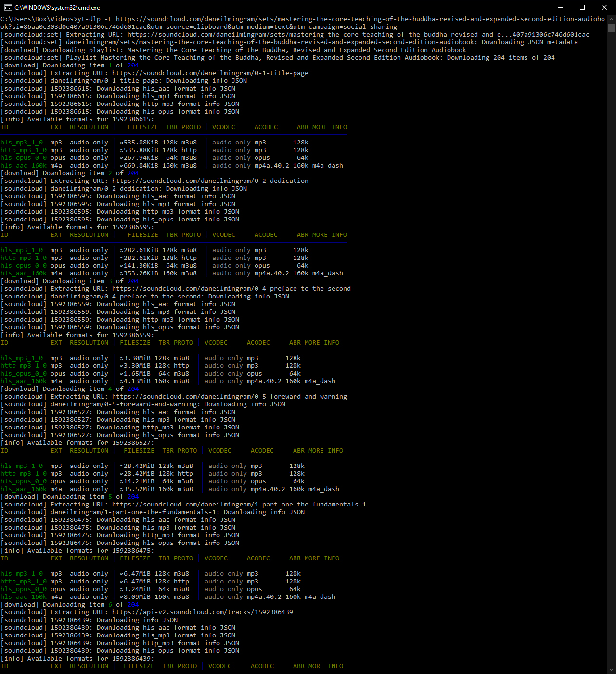Click the line 'Downloading item 1 of 204'

pyautogui.click(x=70, y=65)
